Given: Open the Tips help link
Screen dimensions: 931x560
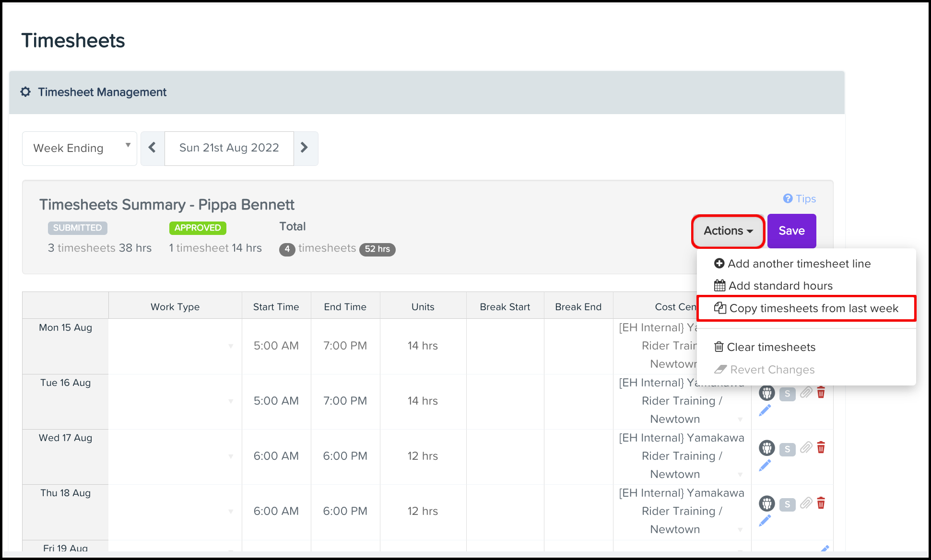Looking at the screenshot, I should [x=800, y=198].
